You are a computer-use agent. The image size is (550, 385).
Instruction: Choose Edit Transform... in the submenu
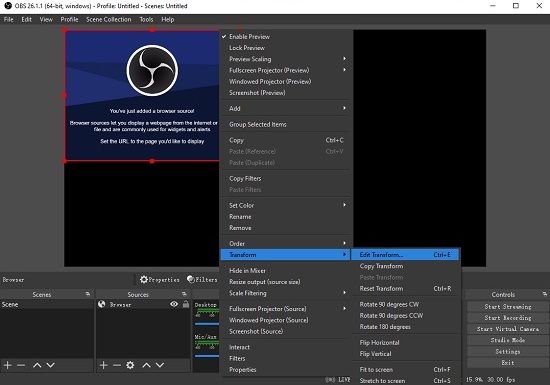(x=405, y=255)
